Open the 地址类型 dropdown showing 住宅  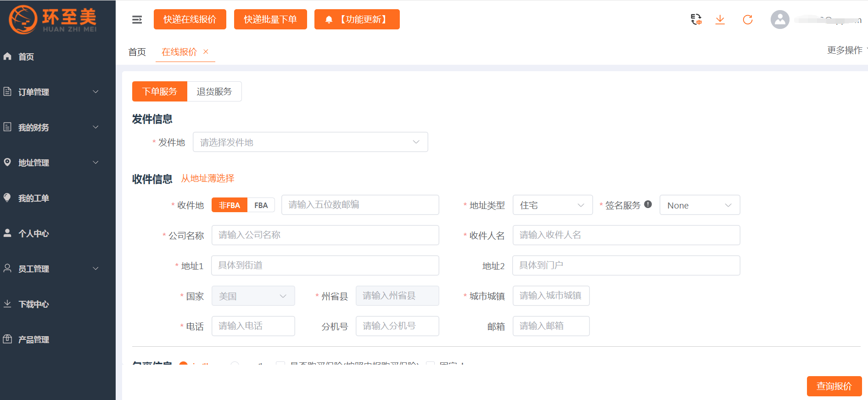click(553, 205)
